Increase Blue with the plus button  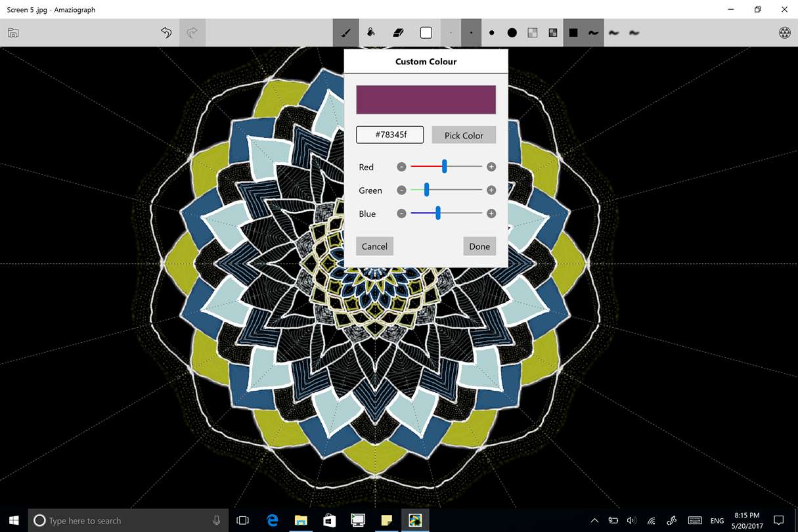(491, 213)
